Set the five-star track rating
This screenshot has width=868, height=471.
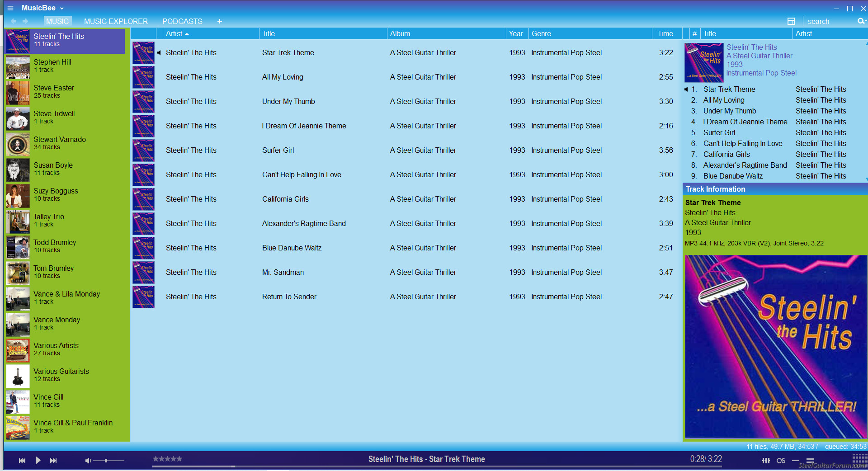coord(167,459)
